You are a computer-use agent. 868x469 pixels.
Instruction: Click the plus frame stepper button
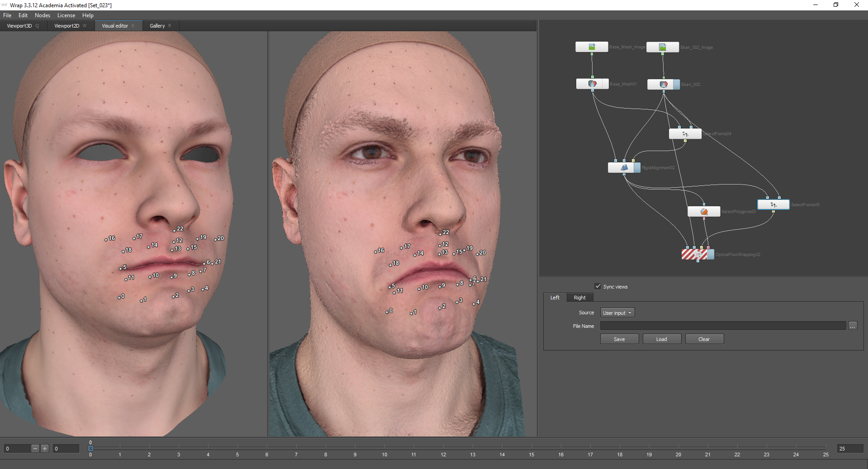coord(45,449)
